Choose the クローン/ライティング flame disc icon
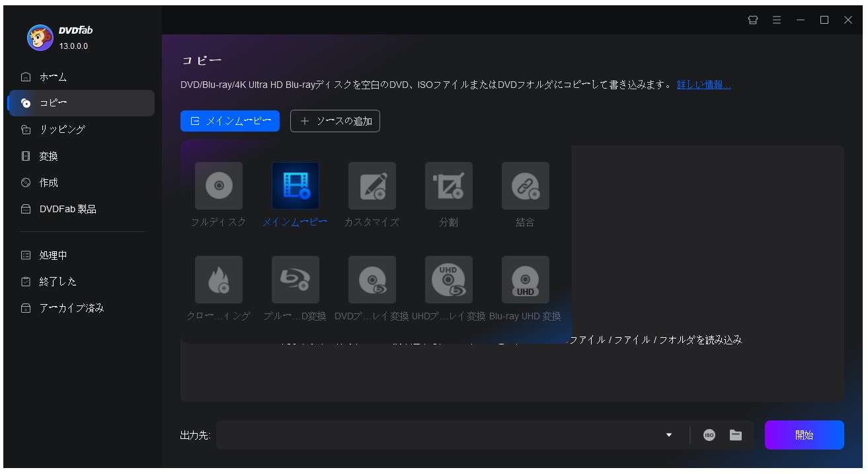This screenshot has height=474, width=868. click(x=219, y=280)
